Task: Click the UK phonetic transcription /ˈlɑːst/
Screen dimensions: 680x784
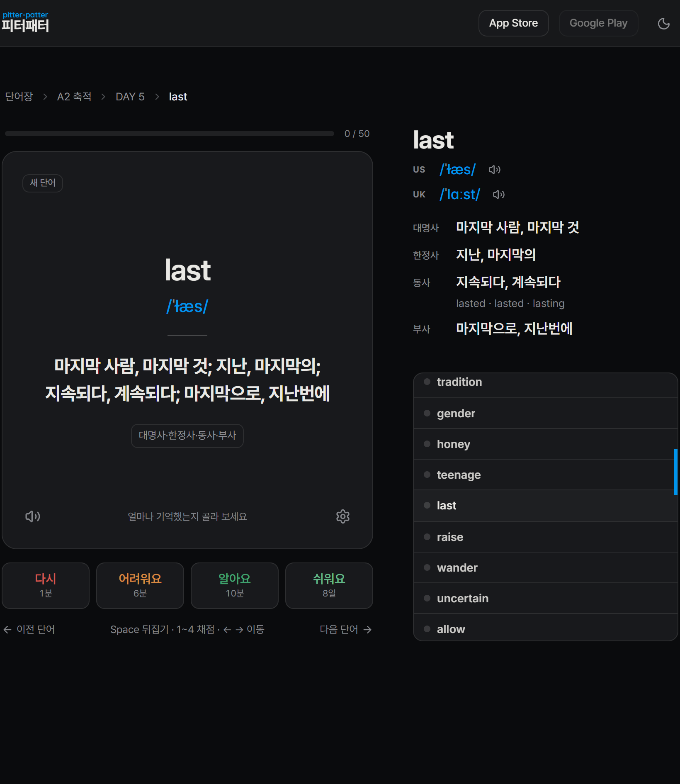Action: coord(460,195)
